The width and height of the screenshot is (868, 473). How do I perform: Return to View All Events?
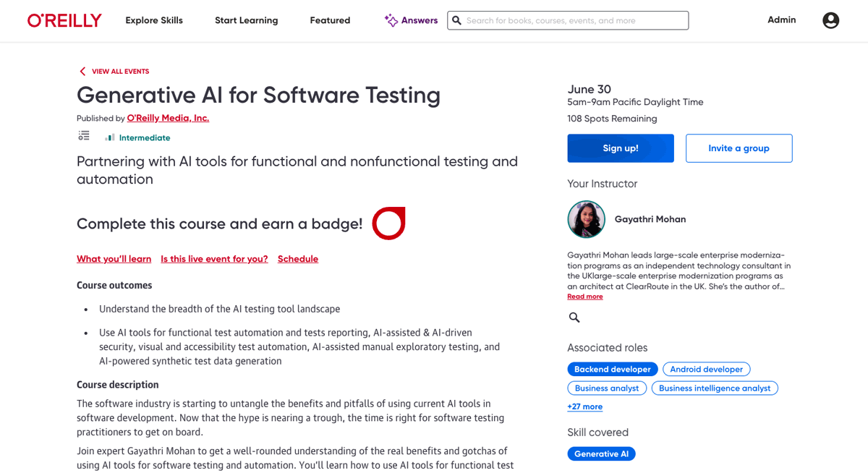point(120,72)
